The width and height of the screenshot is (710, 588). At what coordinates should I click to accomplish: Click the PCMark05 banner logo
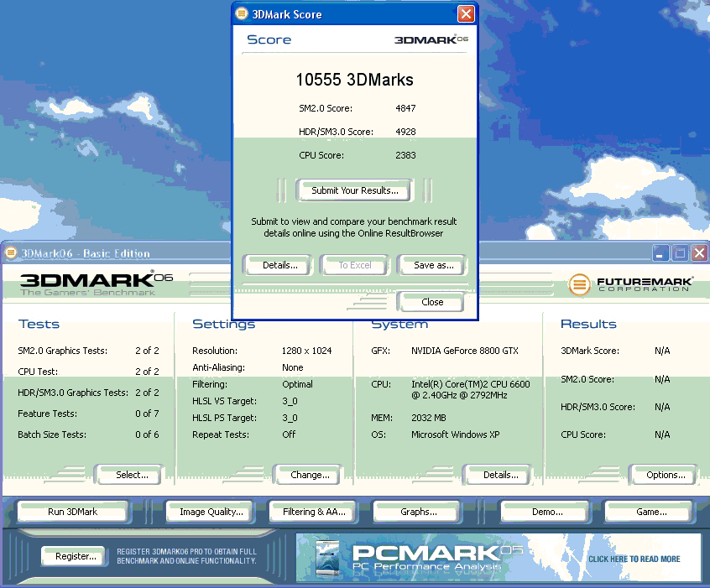click(437, 556)
